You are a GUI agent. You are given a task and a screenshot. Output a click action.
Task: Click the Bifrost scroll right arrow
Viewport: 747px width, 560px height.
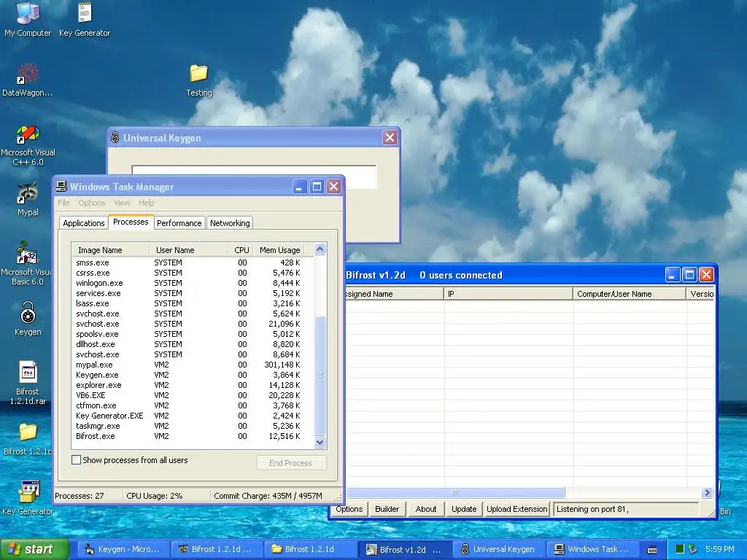[x=707, y=493]
